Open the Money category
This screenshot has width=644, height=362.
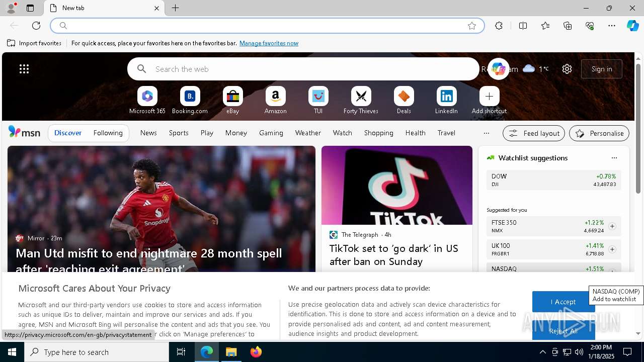coord(236,133)
